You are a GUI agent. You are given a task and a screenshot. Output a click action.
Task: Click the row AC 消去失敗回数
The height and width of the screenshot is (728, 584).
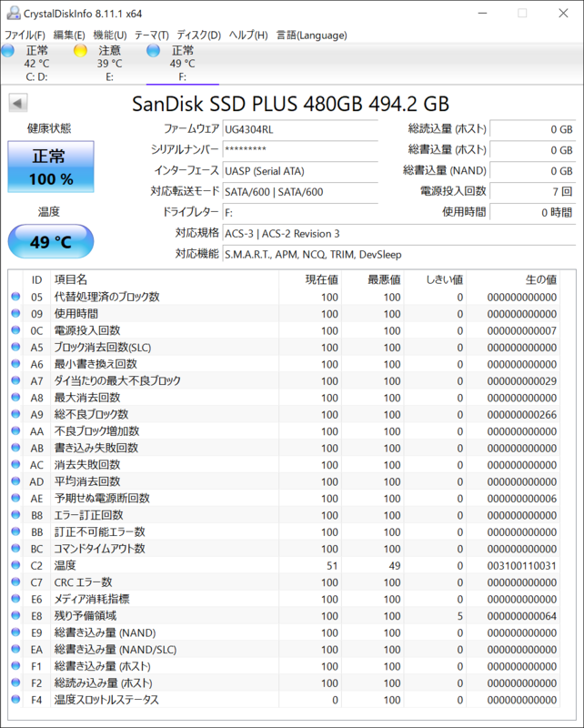pyautogui.click(x=284, y=464)
